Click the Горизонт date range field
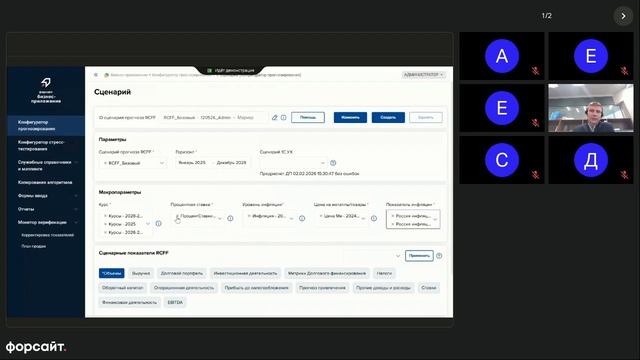 point(213,162)
